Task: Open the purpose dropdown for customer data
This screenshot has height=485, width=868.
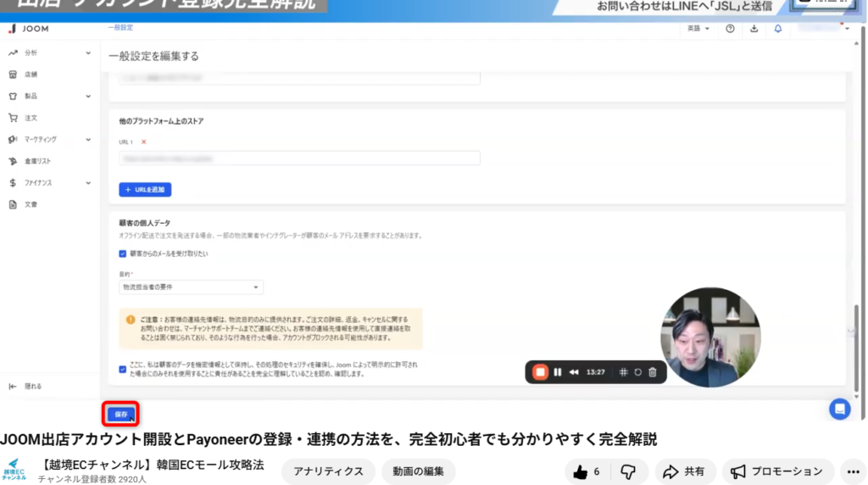Action: (x=191, y=287)
